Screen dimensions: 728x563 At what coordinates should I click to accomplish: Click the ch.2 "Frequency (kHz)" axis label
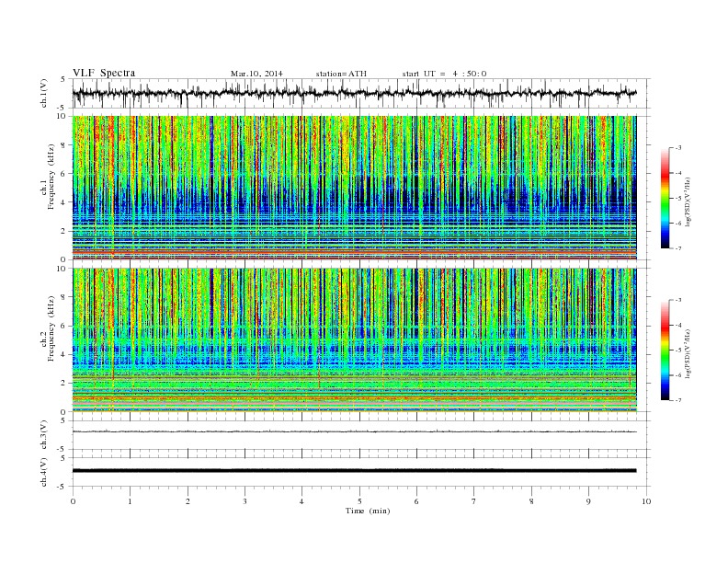tap(51, 327)
